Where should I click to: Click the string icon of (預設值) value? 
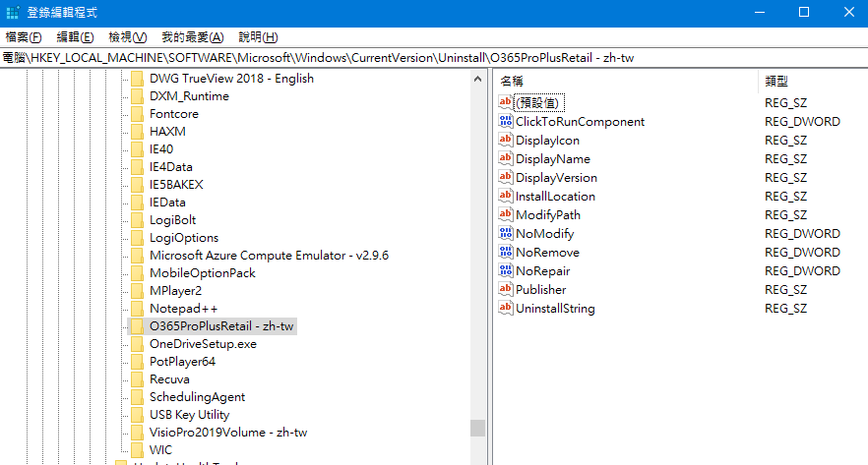click(506, 102)
